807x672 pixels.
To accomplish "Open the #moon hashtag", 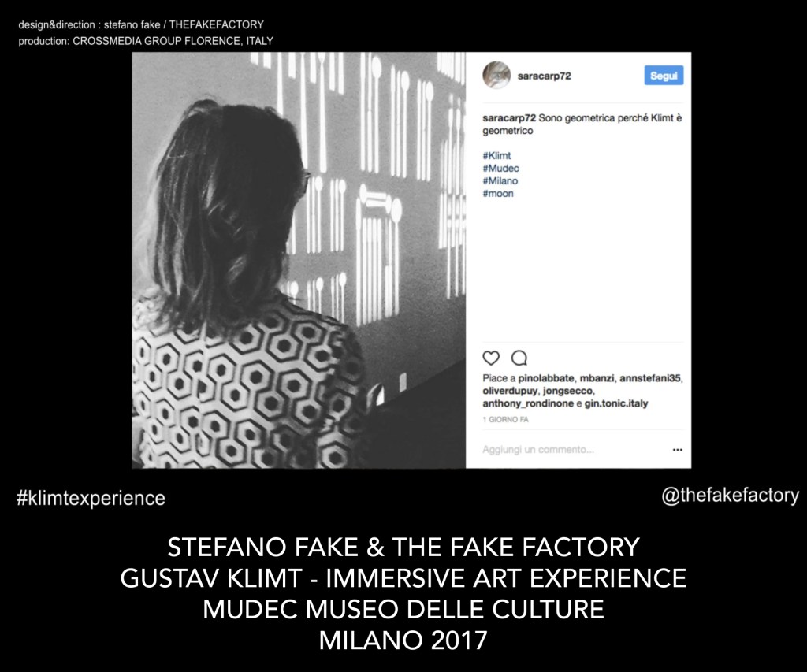I will pyautogui.click(x=498, y=194).
